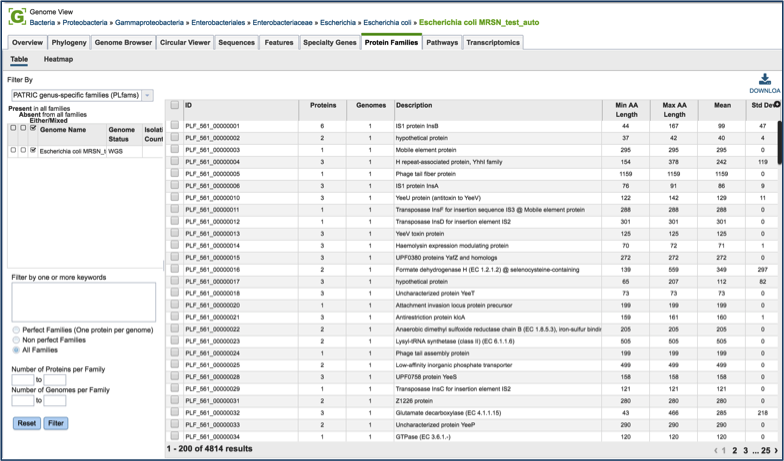Toggle the select-all checkbox in table header
The width and height of the screenshot is (784, 461).
pos(174,105)
